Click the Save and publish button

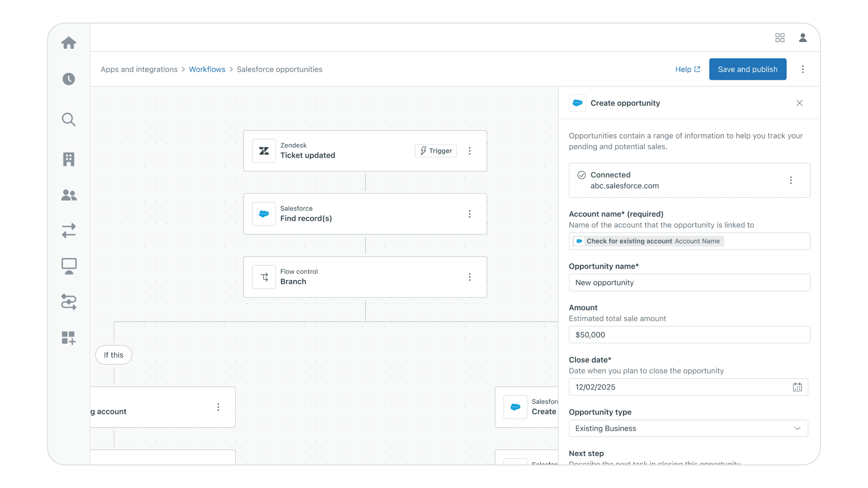click(x=748, y=69)
